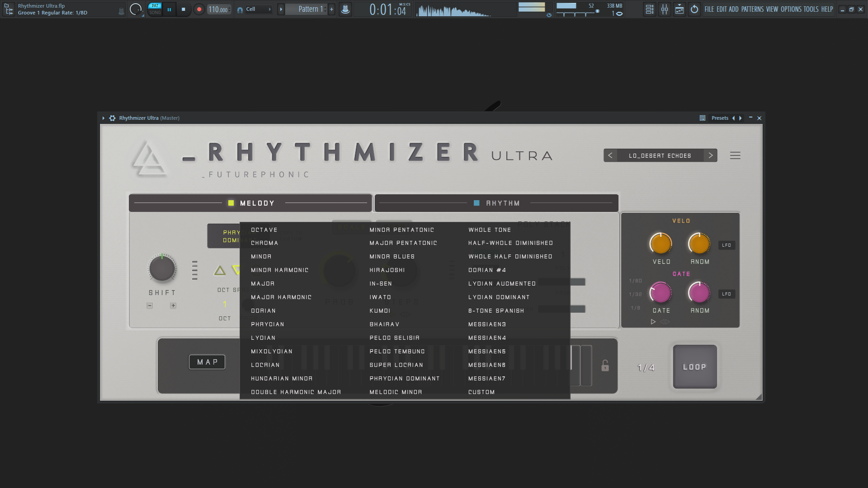Click the record button in transport bar
This screenshot has width=868, height=488.
[199, 9]
